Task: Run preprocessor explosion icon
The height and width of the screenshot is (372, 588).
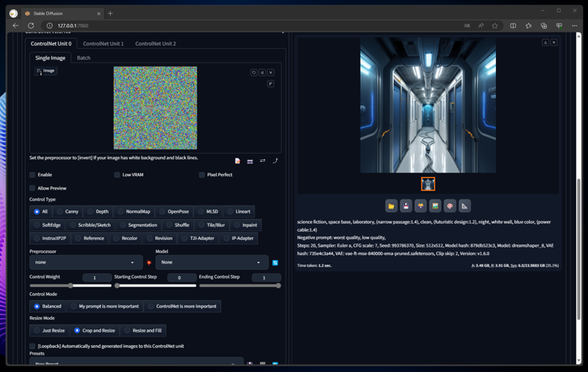Action: [149, 263]
